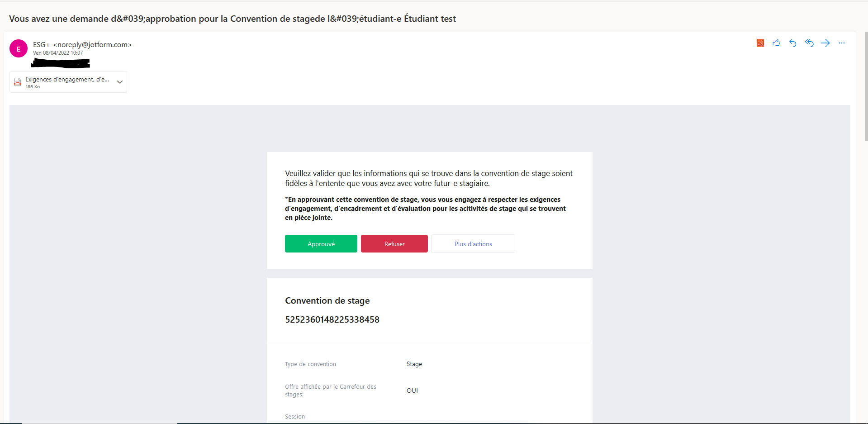
Task: Click the green Approuvé button
Action: click(x=321, y=244)
